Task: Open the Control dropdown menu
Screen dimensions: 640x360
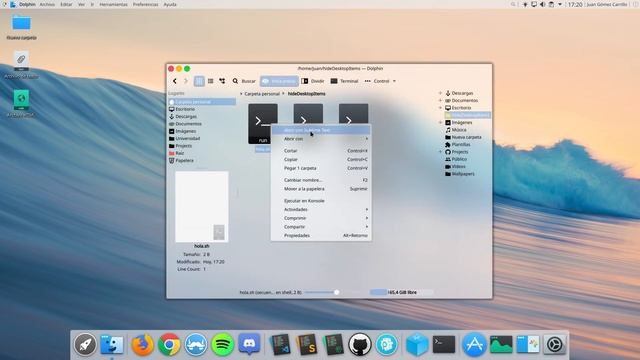Action: tap(380, 81)
